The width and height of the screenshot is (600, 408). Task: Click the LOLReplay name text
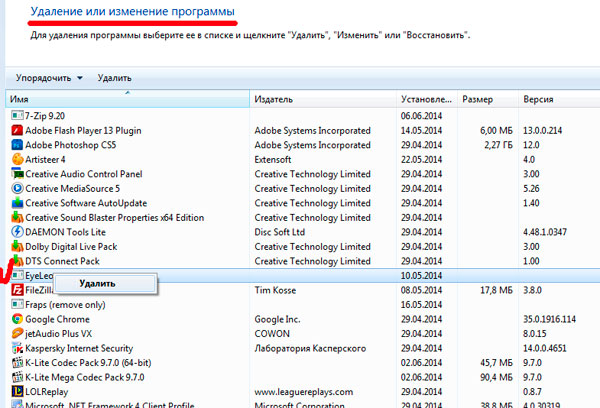pyautogui.click(x=47, y=392)
